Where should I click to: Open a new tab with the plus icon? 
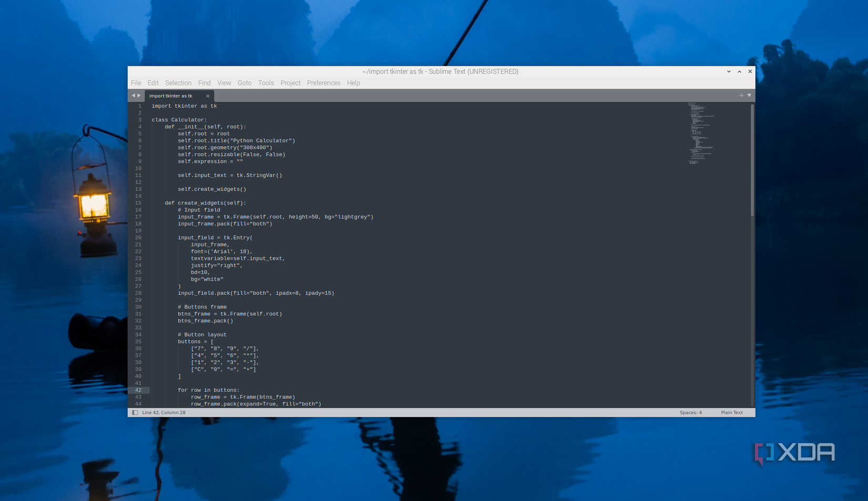[741, 96]
